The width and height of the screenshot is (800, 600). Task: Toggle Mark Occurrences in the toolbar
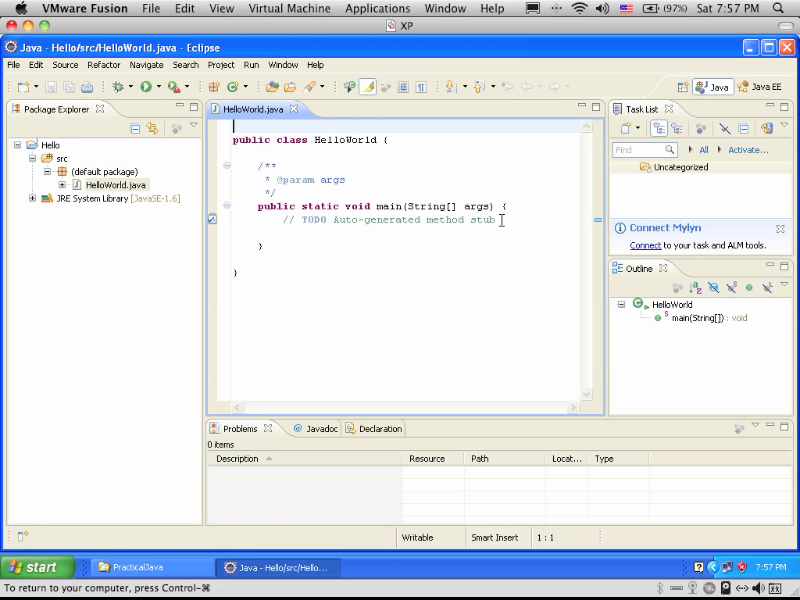pos(367,87)
